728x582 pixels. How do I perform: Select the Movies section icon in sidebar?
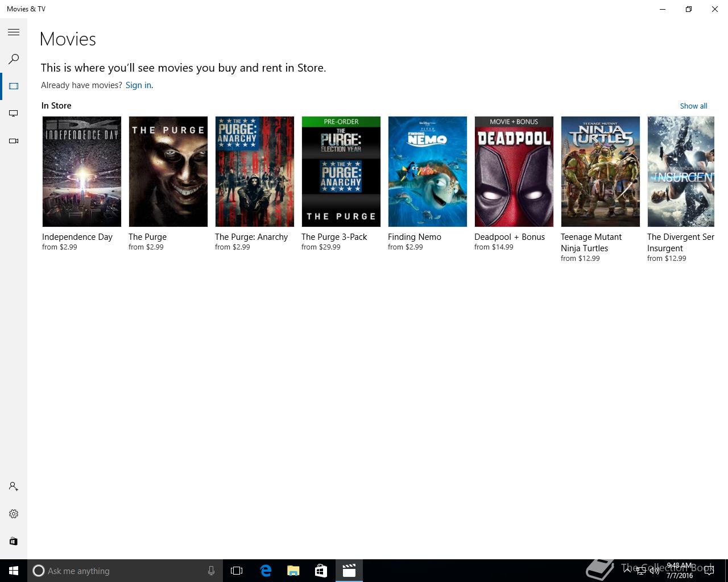click(14, 86)
